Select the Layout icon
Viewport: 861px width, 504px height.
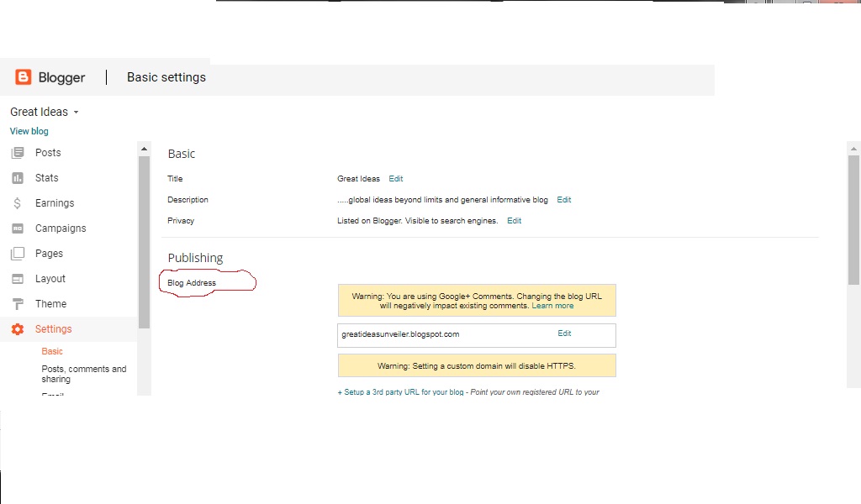point(18,279)
